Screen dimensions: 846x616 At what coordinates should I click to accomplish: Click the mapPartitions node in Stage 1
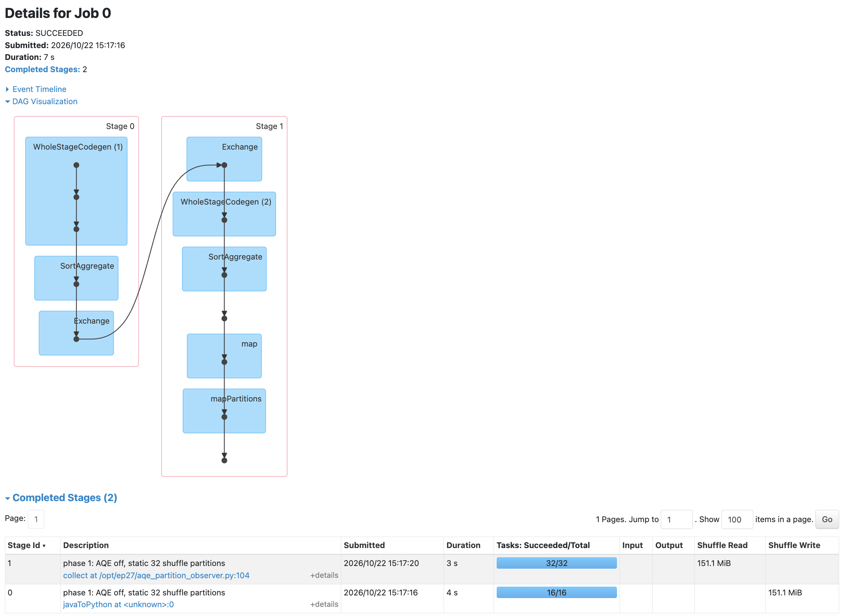pos(224,411)
